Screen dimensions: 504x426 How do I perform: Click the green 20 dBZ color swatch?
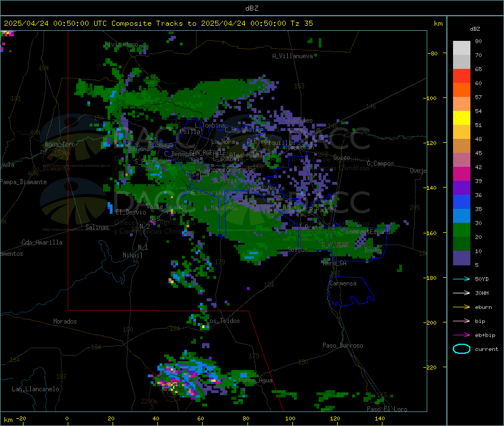[461, 230]
